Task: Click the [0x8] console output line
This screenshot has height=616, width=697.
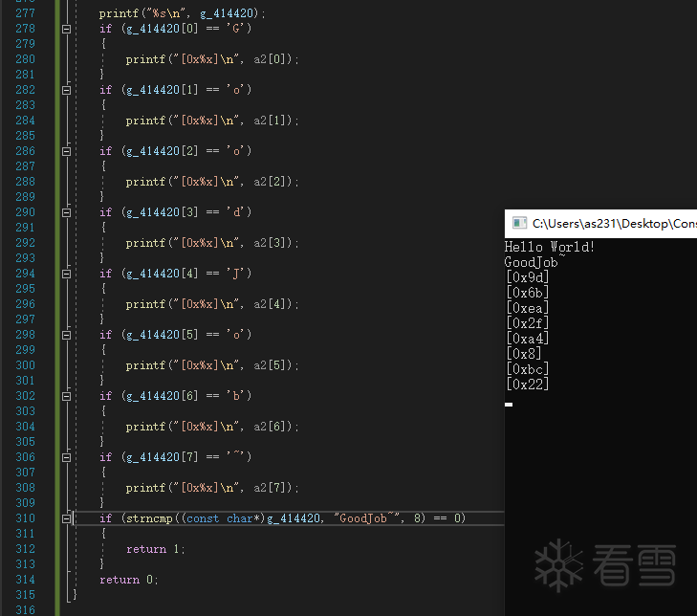Action: click(524, 354)
